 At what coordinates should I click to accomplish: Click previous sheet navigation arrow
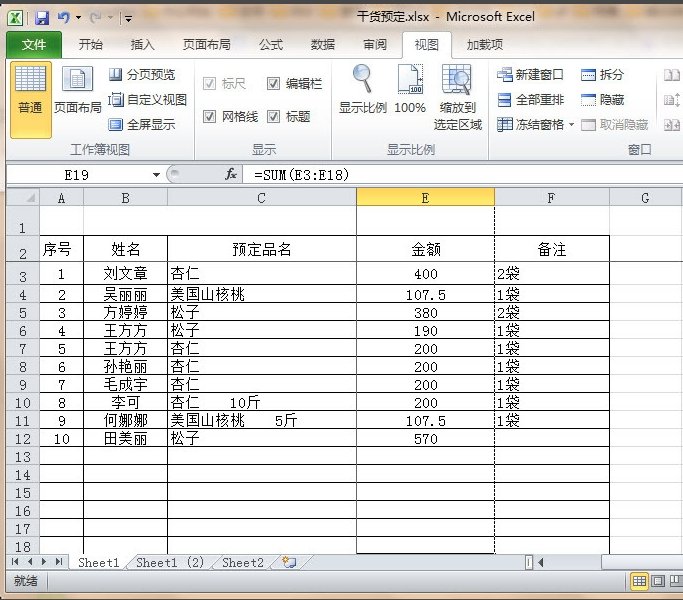[30, 562]
